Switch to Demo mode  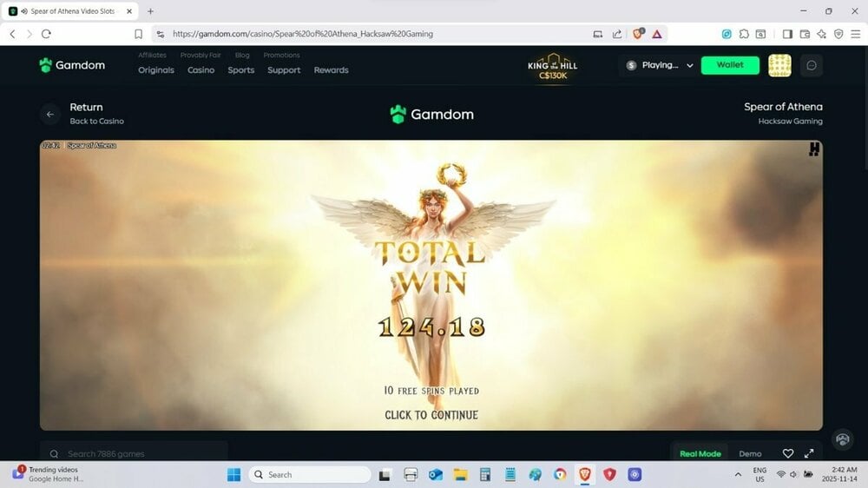(x=750, y=453)
